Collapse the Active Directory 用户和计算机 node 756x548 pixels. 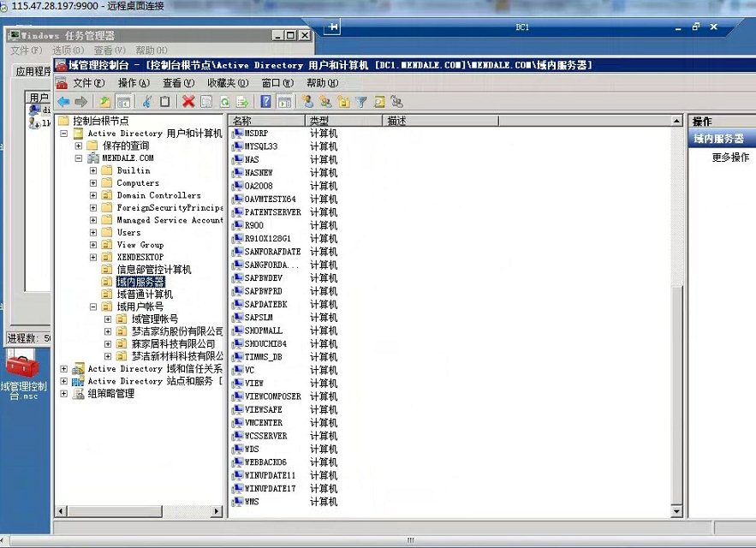63,134
